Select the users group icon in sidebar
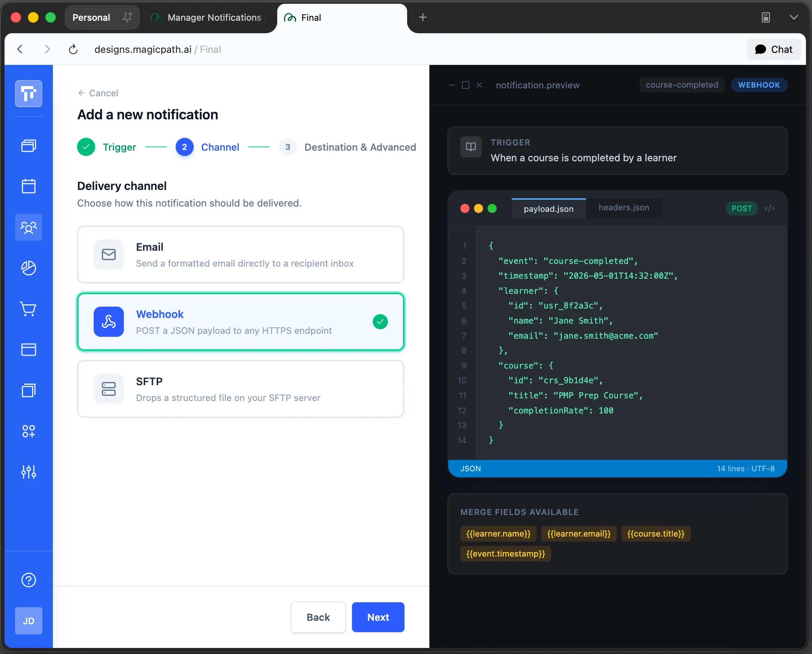The image size is (812, 654). click(29, 227)
